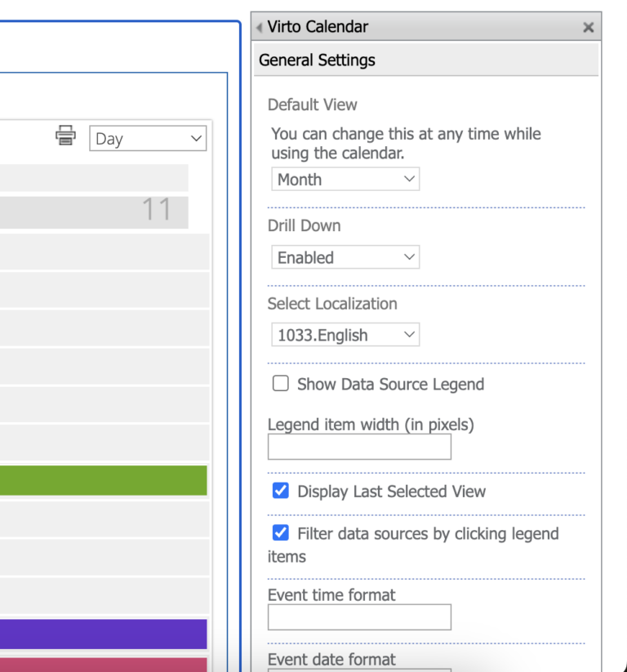The image size is (627, 672).
Task: Close the Virto Calendar settings pane
Action: click(589, 27)
